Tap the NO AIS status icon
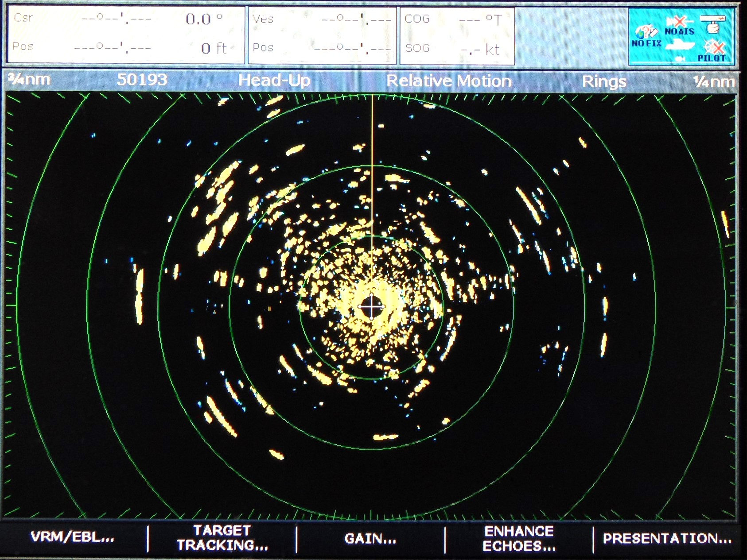The height and width of the screenshot is (560, 747). click(679, 25)
